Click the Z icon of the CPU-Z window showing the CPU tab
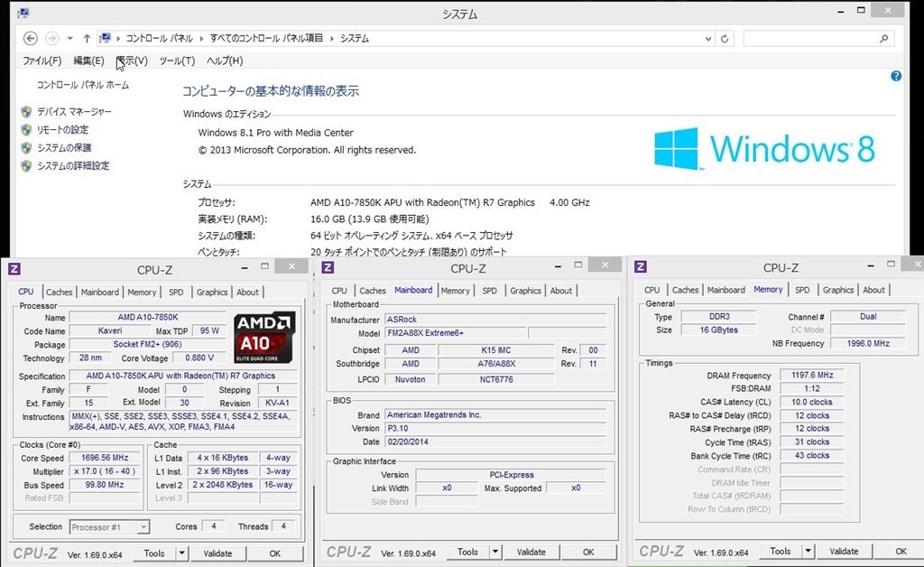This screenshot has height=567, width=924. [x=14, y=269]
